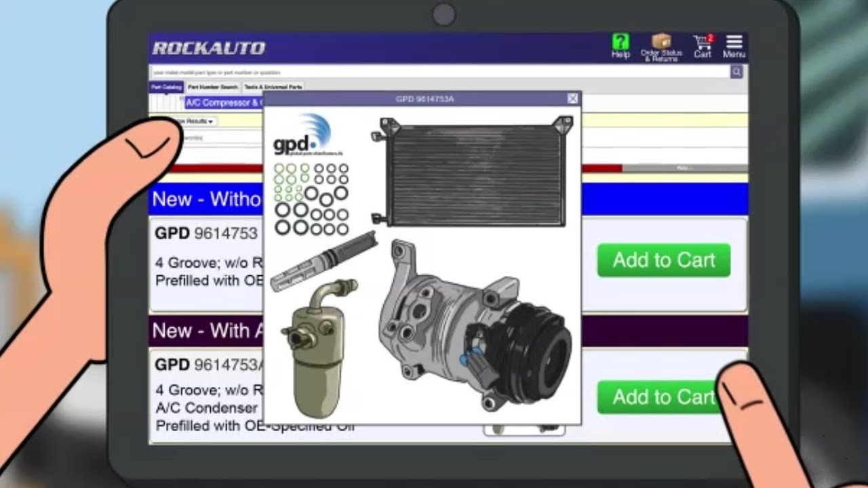The width and height of the screenshot is (868, 488).
Task: Open the shopping Cart icon
Action: pyautogui.click(x=703, y=46)
